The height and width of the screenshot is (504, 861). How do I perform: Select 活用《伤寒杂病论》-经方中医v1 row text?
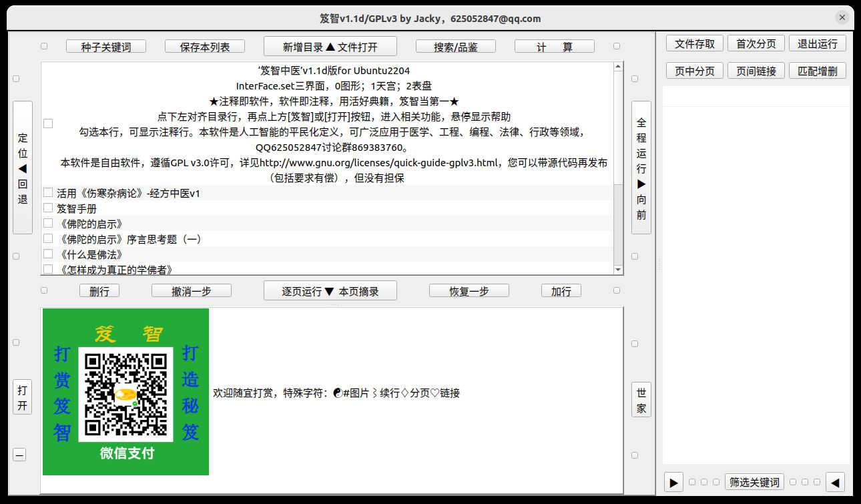(x=128, y=193)
